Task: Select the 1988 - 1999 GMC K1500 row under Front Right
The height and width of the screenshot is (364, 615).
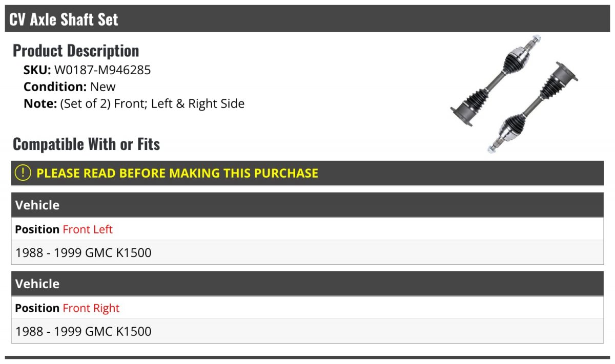Action: click(307, 331)
